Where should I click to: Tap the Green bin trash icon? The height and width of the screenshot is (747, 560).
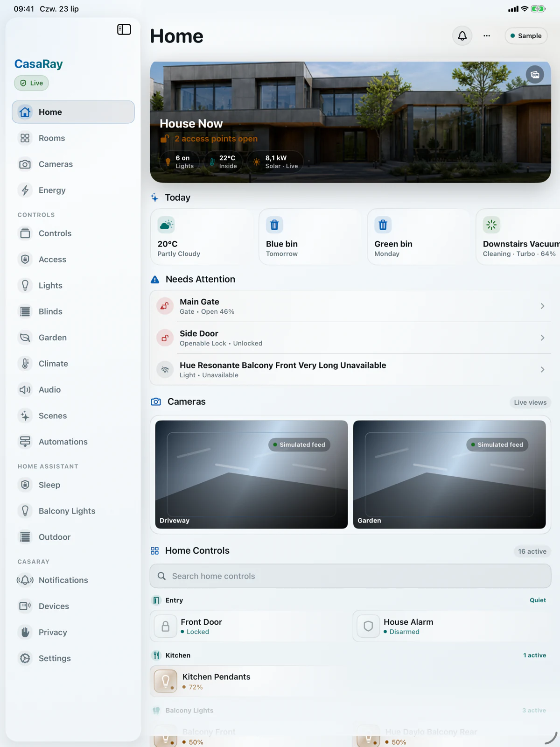[383, 225]
